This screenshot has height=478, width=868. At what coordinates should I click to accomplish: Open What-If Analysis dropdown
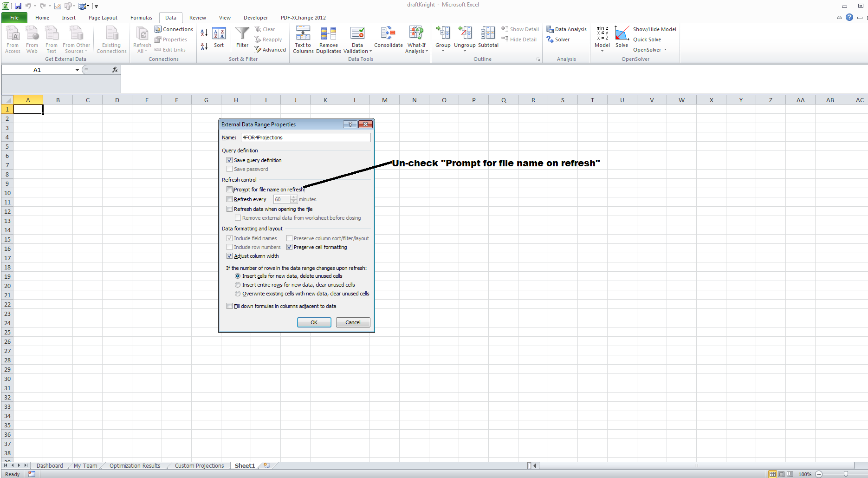[416, 48]
